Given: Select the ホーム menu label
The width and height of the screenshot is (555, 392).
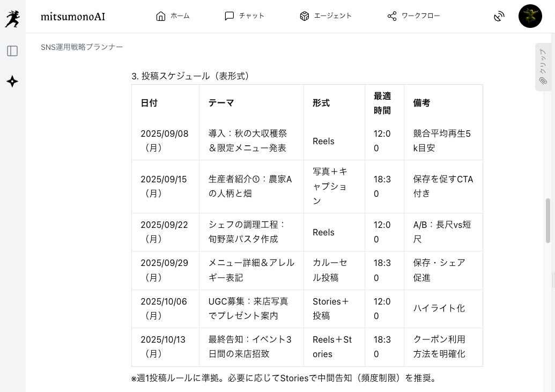Looking at the screenshot, I should pyautogui.click(x=180, y=16).
